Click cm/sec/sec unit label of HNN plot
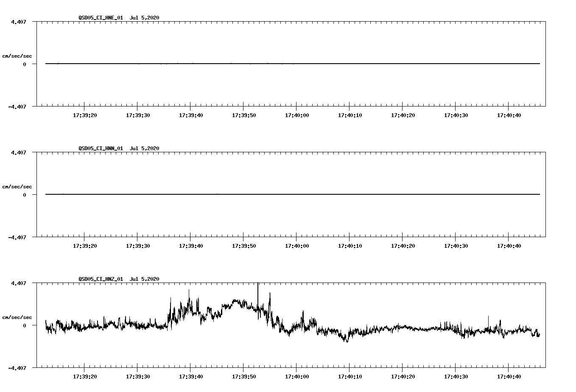 click(x=17, y=187)
